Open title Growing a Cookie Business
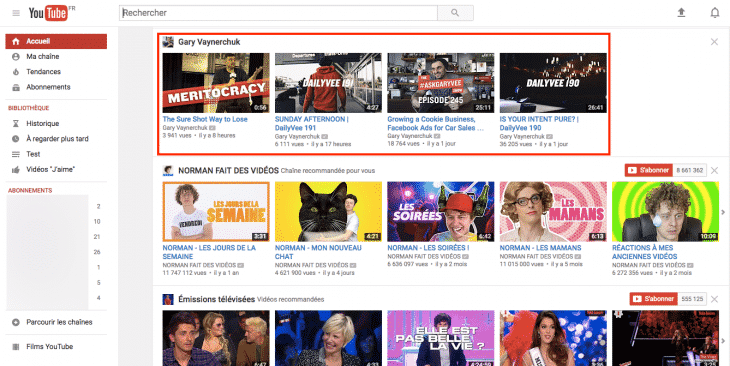This screenshot has width=730, height=366. pyautogui.click(x=435, y=123)
